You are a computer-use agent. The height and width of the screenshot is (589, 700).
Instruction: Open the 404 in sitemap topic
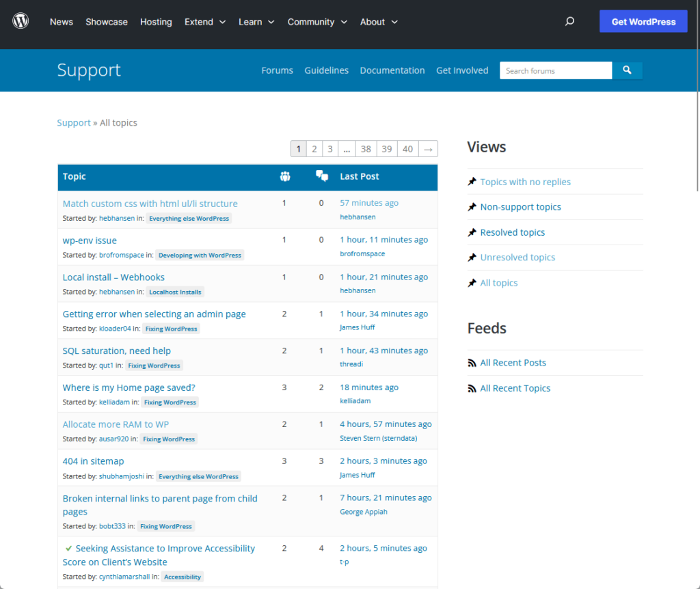click(x=93, y=461)
